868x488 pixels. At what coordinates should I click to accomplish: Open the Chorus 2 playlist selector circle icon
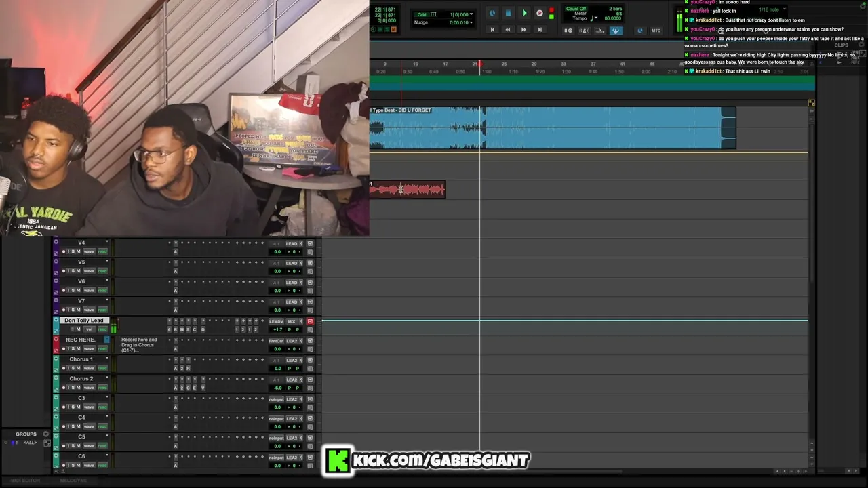coord(56,378)
